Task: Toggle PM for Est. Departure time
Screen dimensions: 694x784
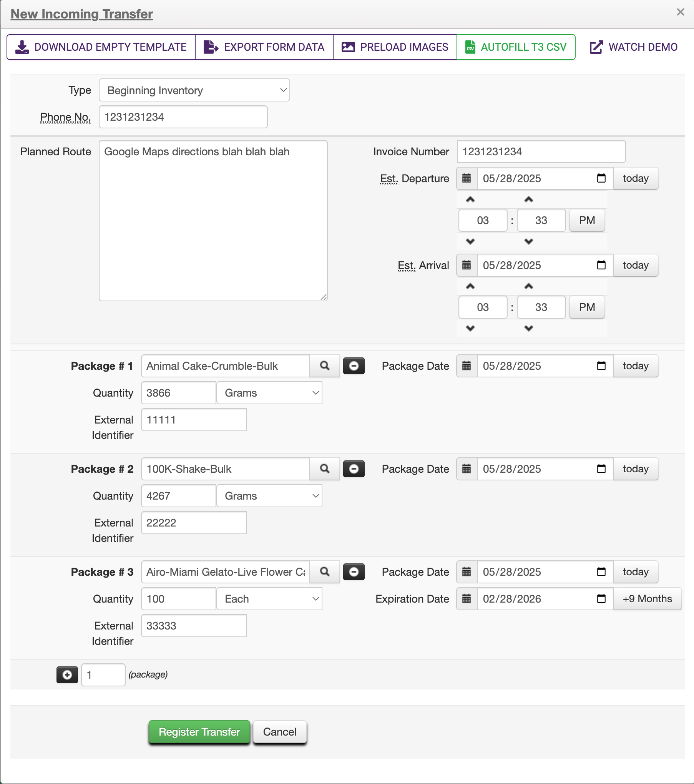Action: pos(587,221)
